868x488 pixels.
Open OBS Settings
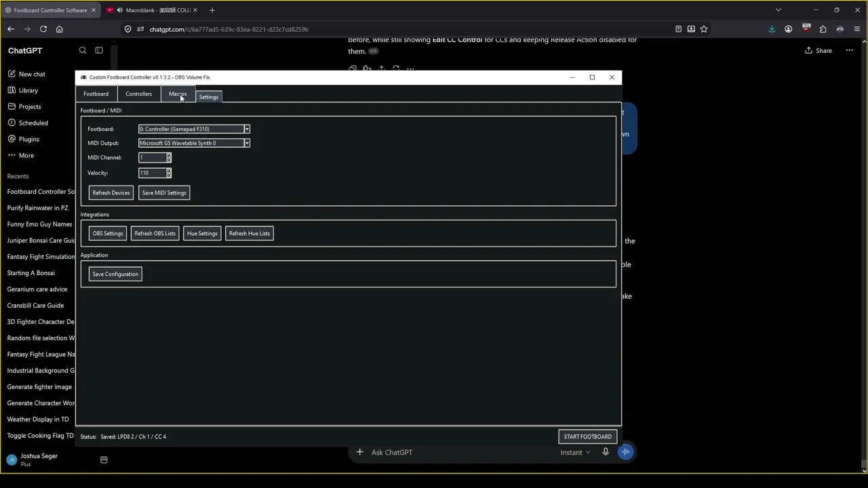[108, 234]
